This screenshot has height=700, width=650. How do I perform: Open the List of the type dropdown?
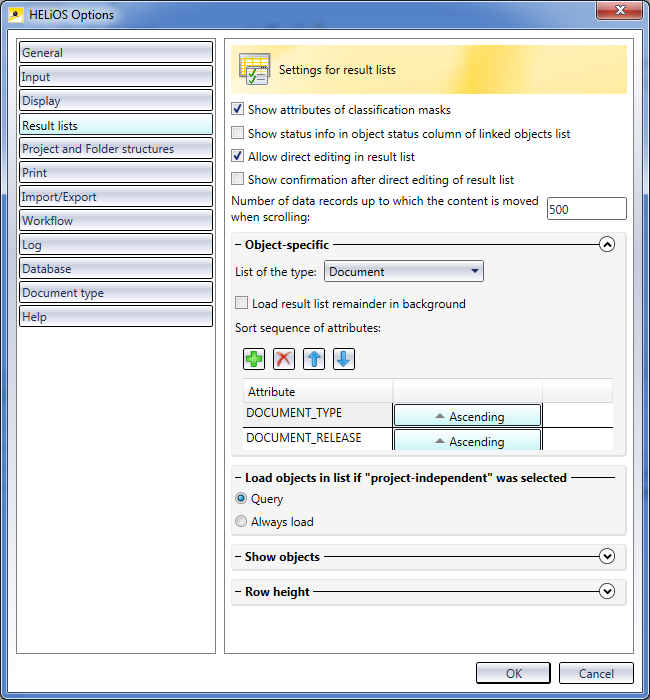(404, 271)
